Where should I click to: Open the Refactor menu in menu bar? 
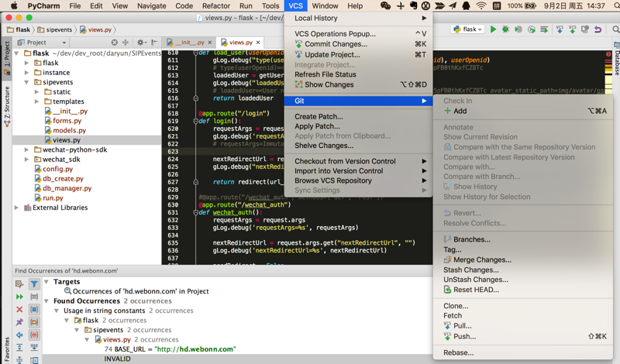point(216,5)
